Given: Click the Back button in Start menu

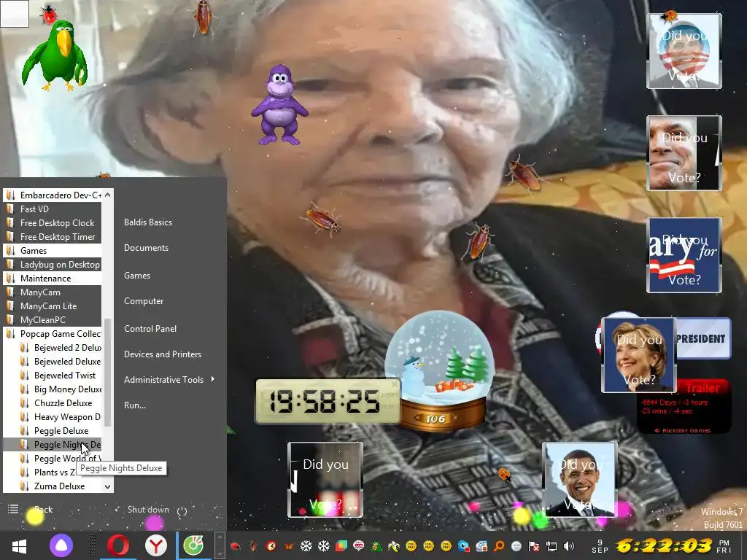Looking at the screenshot, I should click(43, 510).
